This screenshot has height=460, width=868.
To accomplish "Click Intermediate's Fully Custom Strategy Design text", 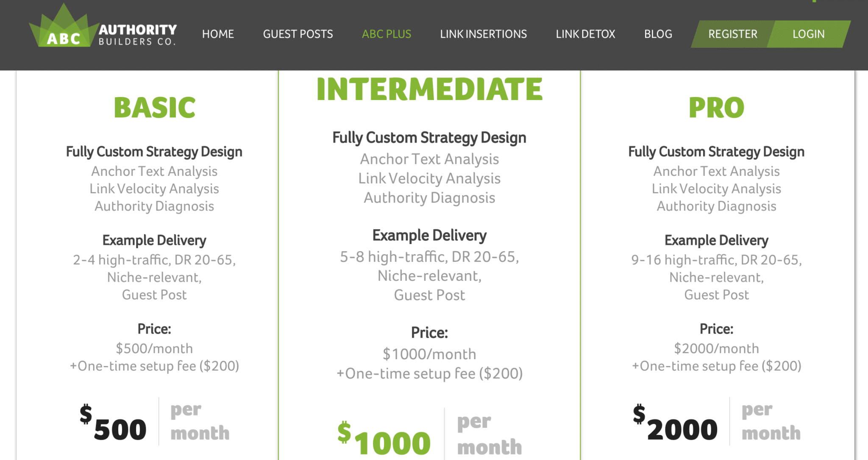I will [429, 138].
